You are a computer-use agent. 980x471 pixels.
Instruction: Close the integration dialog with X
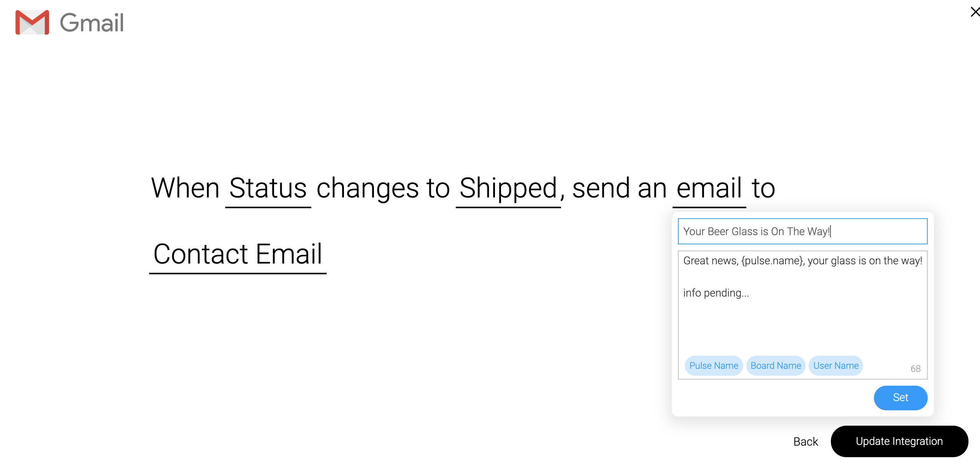[975, 12]
